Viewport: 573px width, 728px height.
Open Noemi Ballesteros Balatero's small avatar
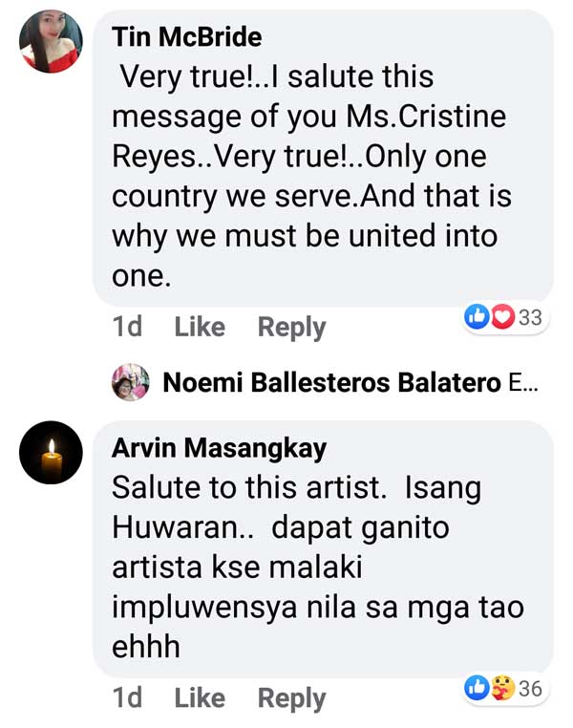131,382
